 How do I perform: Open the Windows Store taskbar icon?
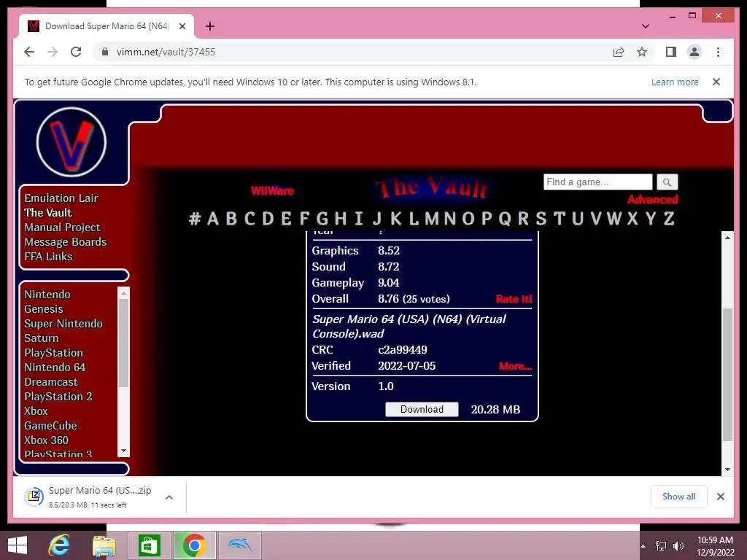click(149, 545)
